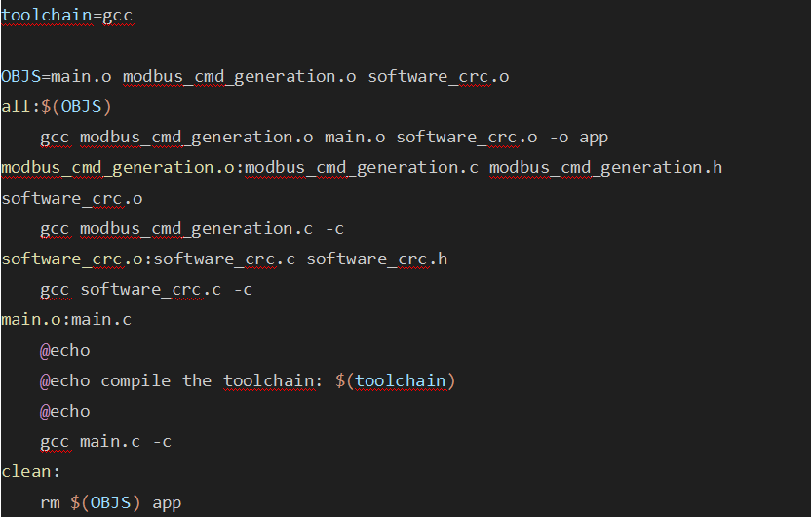
Task: Click the line containing only software_crc.o
Action: 72,198
